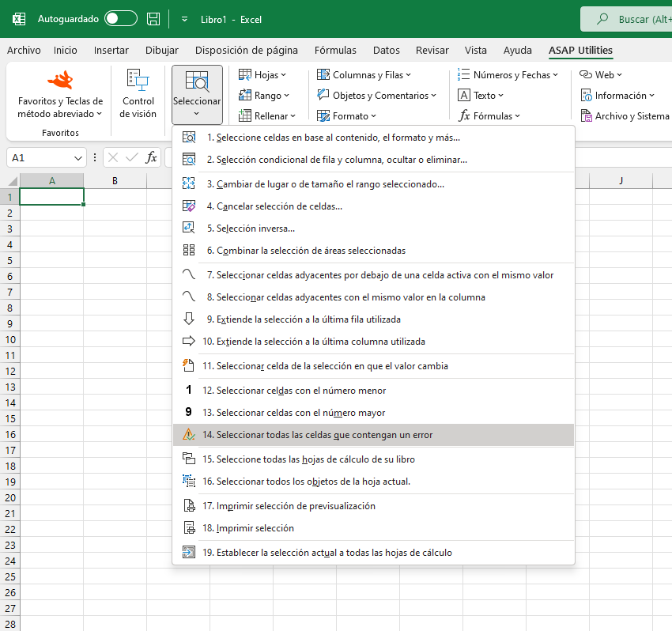Open the Rango dropdown
This screenshot has height=631, width=672.
tap(263, 95)
